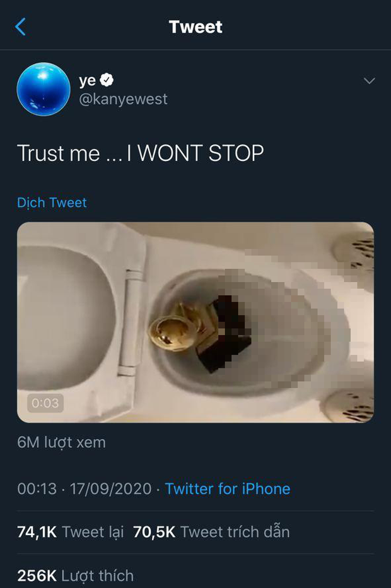View the 256K Lượt thích list
The width and height of the screenshot is (391, 588).
pyautogui.click(x=75, y=575)
